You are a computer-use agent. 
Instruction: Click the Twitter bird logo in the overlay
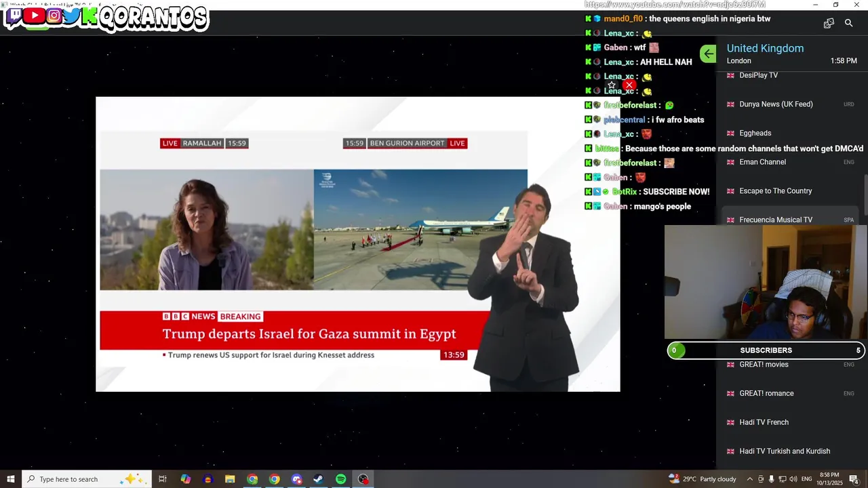tap(71, 15)
